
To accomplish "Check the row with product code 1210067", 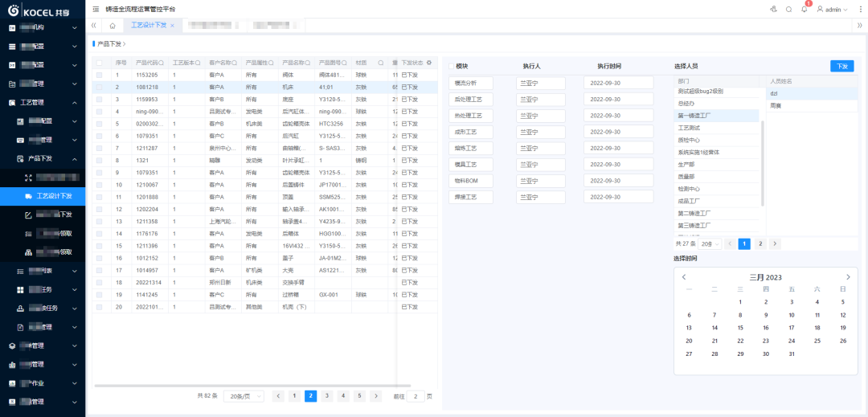I will tap(99, 185).
